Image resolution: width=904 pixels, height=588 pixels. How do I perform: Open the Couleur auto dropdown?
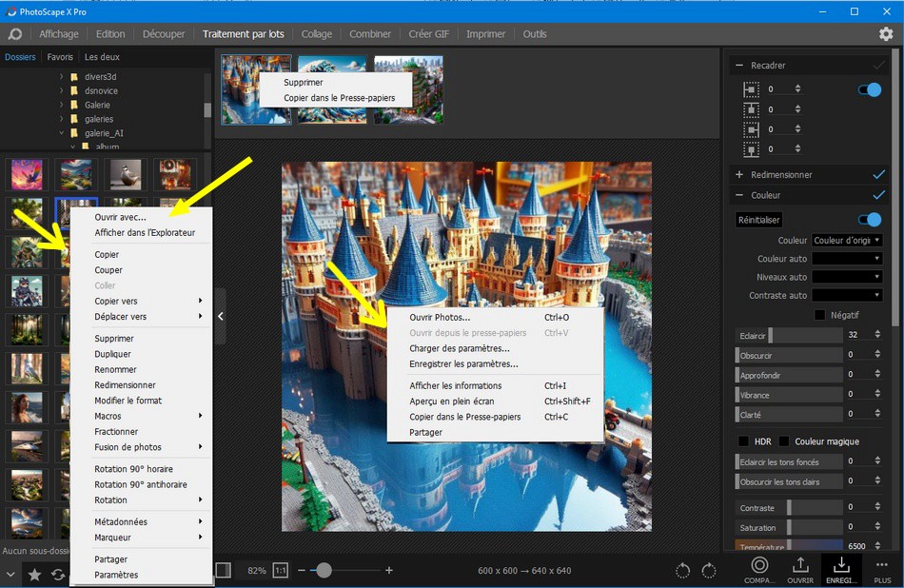pyautogui.click(x=847, y=259)
